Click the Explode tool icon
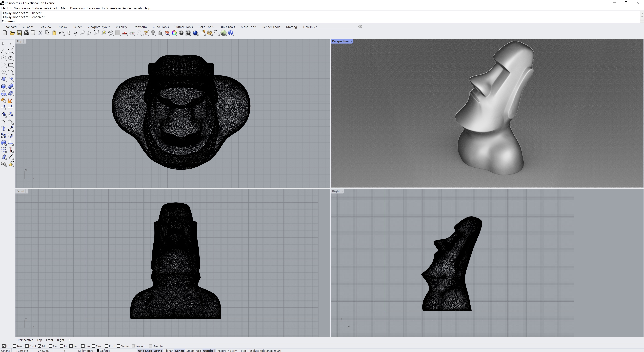 10,101
